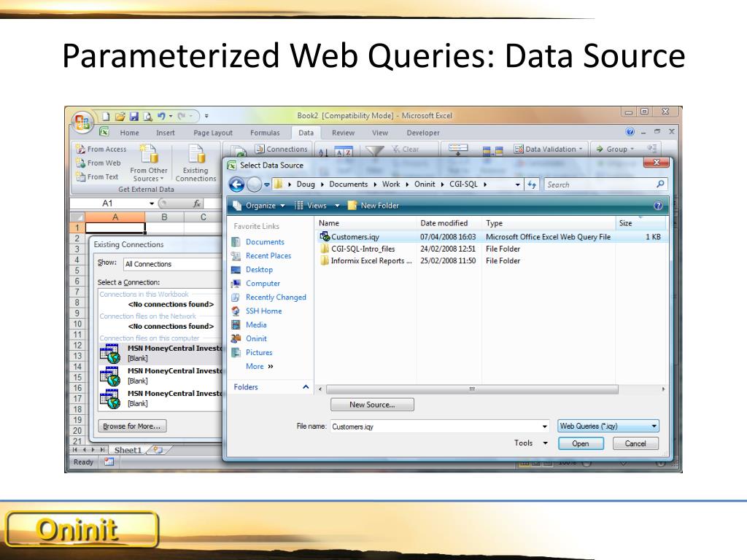747x560 pixels.
Task: Expand More favorite links
Action: [x=259, y=366]
